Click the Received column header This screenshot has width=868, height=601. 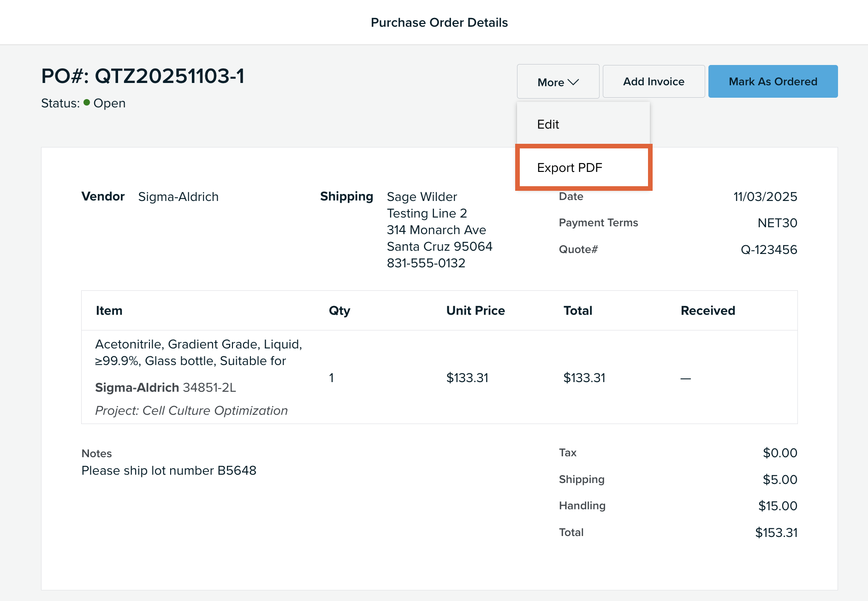[707, 311]
